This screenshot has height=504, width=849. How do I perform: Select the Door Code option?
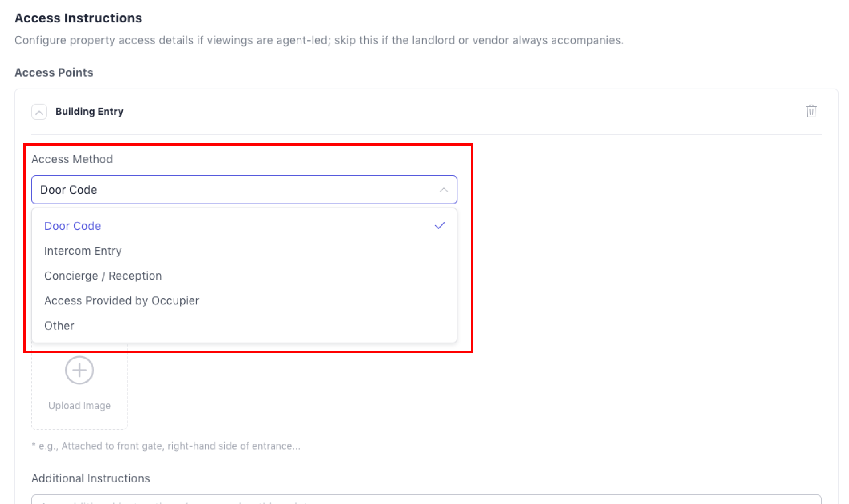(73, 226)
